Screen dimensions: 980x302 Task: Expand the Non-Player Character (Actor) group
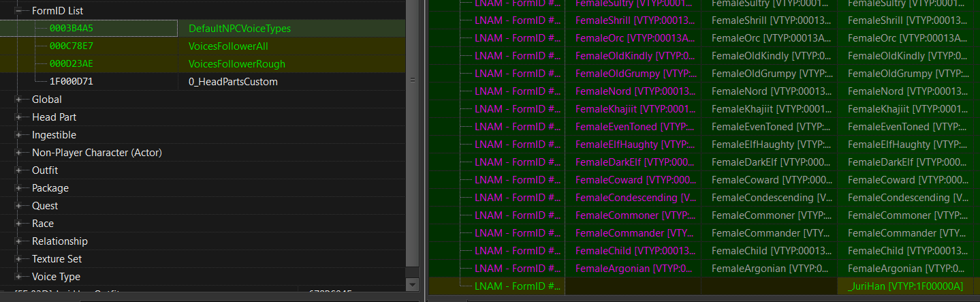point(18,153)
